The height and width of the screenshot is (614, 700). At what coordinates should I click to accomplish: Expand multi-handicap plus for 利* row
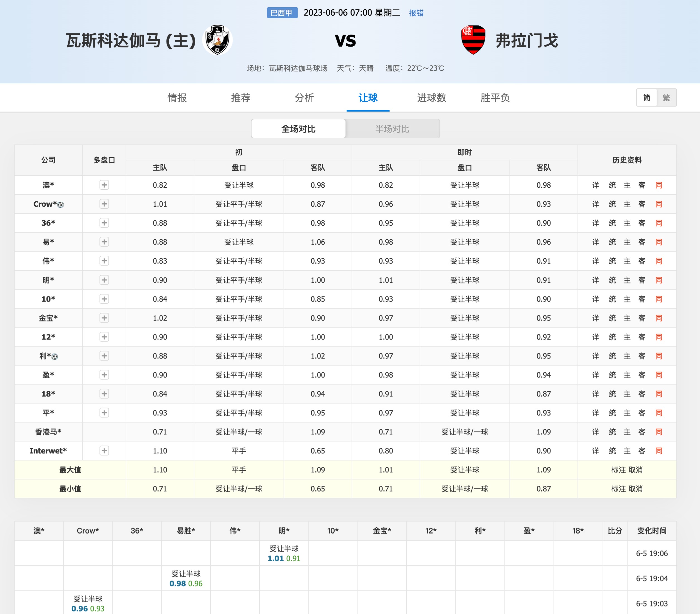click(104, 356)
